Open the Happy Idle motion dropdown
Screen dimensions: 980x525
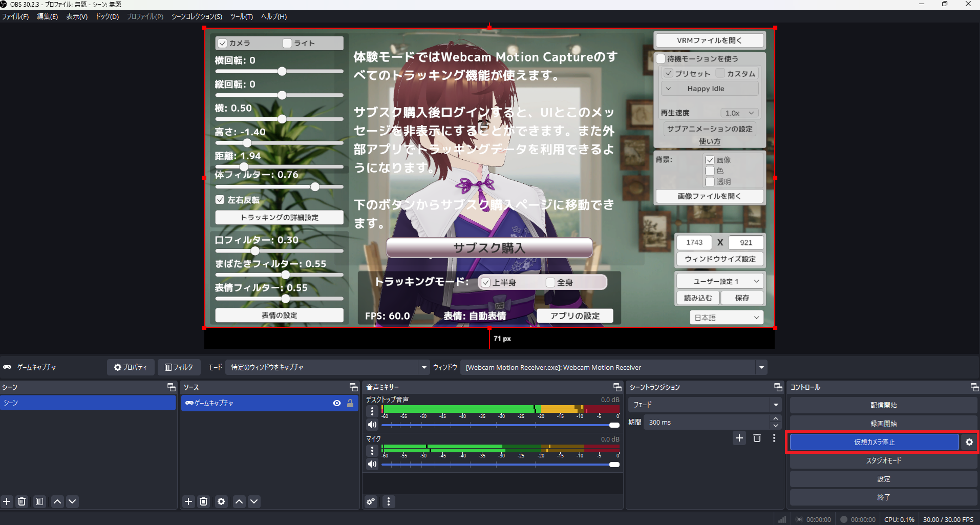click(x=710, y=89)
